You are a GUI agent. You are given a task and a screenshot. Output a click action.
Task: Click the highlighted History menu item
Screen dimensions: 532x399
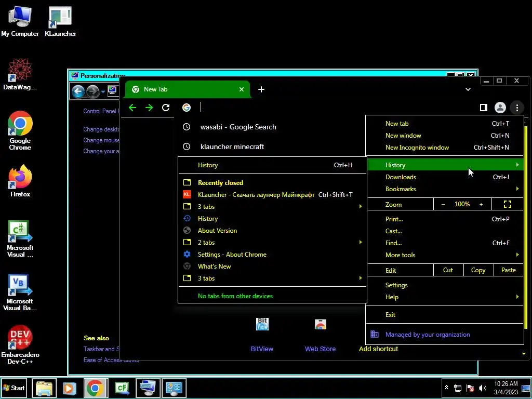(445, 165)
